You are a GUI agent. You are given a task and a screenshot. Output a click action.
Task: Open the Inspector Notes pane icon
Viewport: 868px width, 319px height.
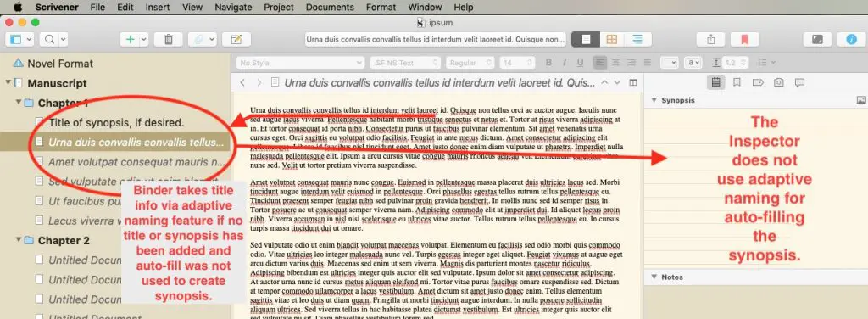(715, 82)
